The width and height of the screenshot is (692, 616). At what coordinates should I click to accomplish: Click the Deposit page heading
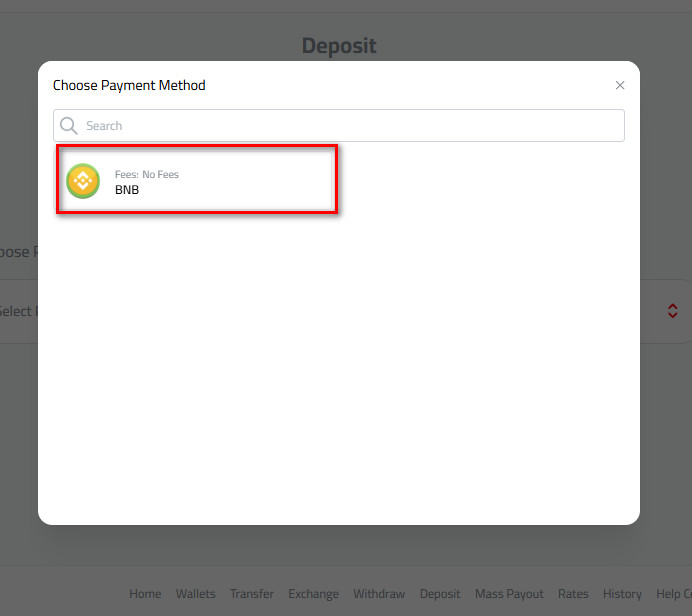pos(339,46)
